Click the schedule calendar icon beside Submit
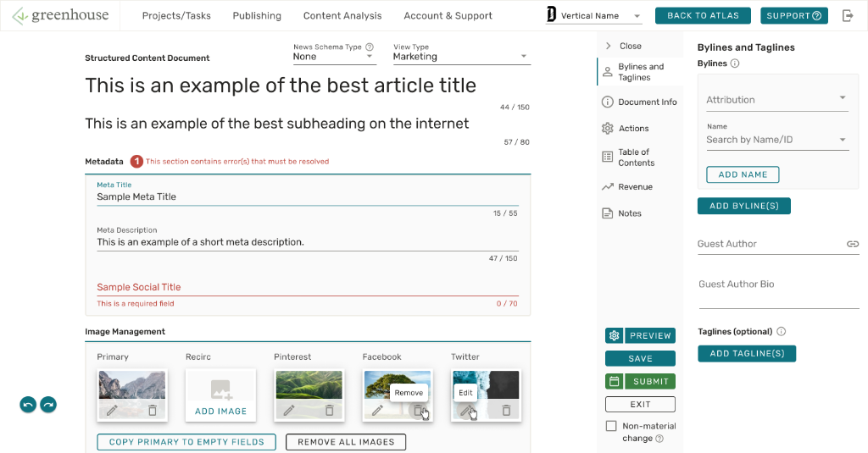The image size is (868, 453). (x=614, y=382)
